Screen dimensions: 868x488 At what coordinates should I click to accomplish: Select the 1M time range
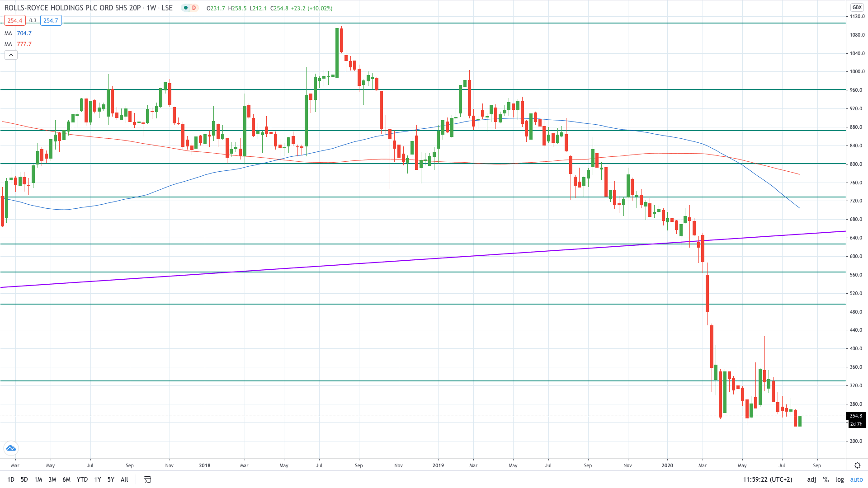click(x=38, y=479)
